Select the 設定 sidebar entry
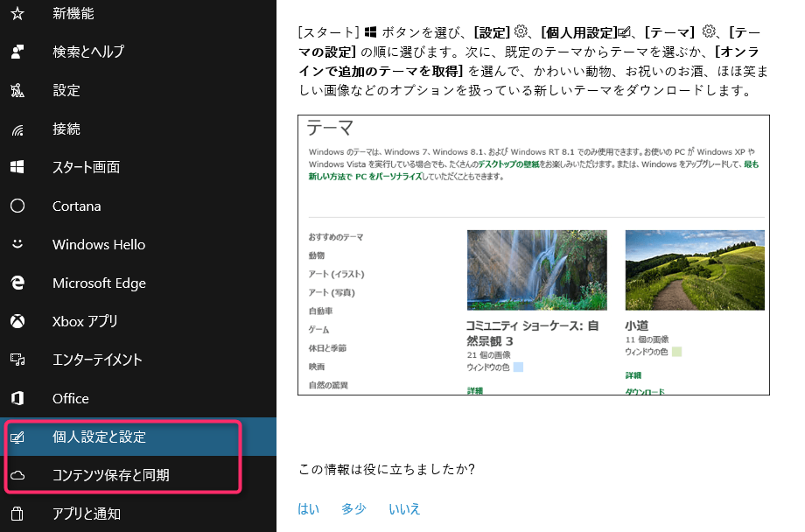 tap(66, 90)
